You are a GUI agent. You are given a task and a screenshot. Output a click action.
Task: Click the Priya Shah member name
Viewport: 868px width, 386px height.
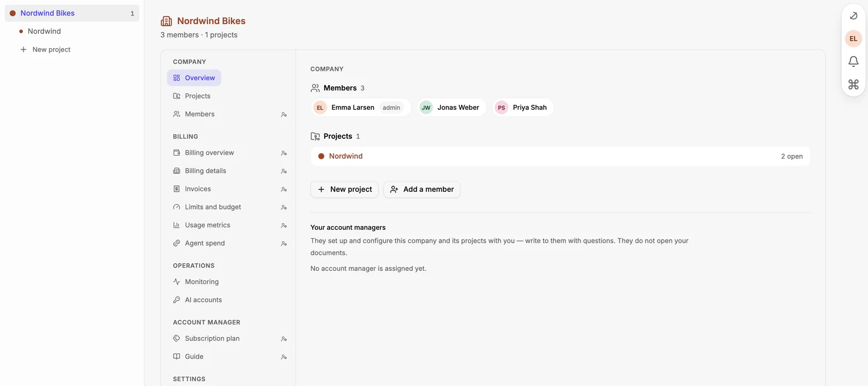[530, 107]
